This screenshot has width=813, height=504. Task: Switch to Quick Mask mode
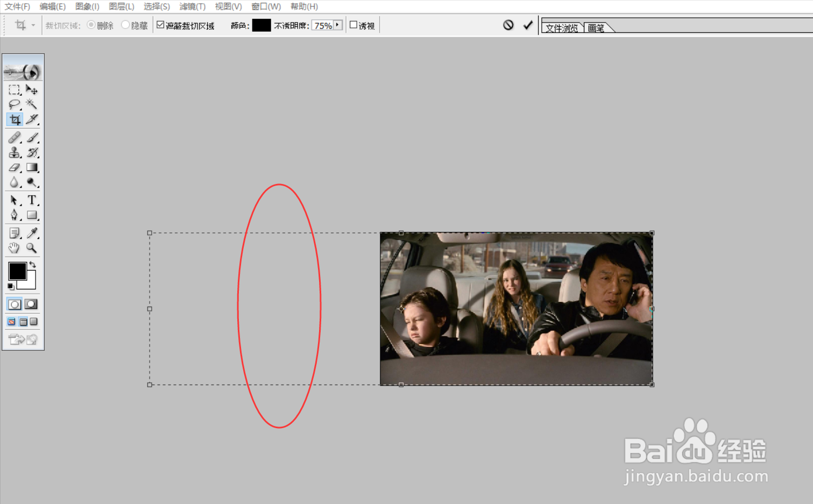31,304
